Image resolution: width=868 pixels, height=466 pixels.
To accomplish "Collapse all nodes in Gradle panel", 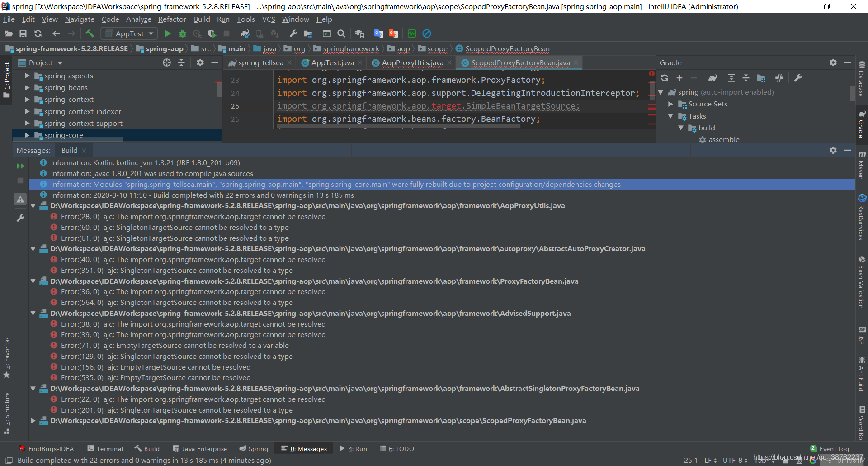I will click(746, 78).
